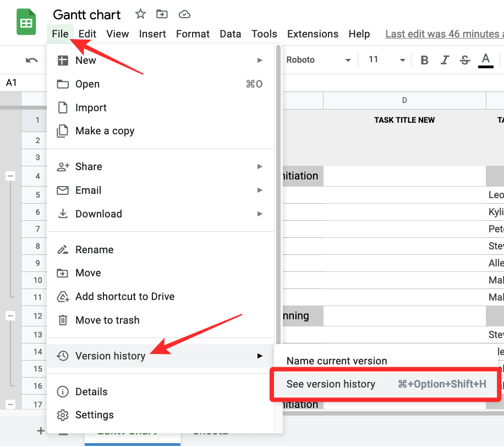Select Rename in the File menu
Viewport: 504px width, 447px height.
coord(161,249)
